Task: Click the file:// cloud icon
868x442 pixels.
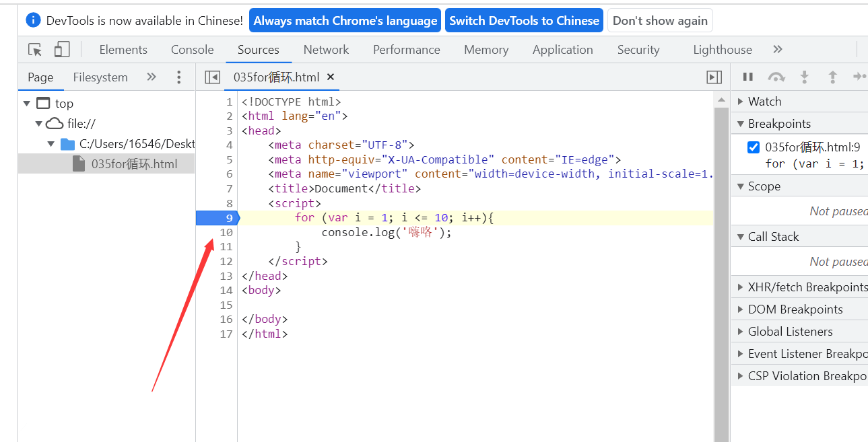Action: coord(55,124)
